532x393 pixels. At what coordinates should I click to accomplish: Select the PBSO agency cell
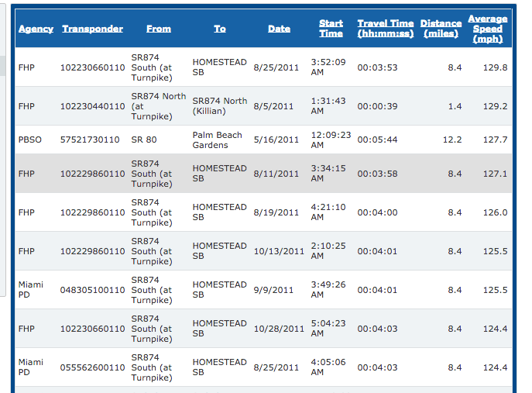click(29, 140)
